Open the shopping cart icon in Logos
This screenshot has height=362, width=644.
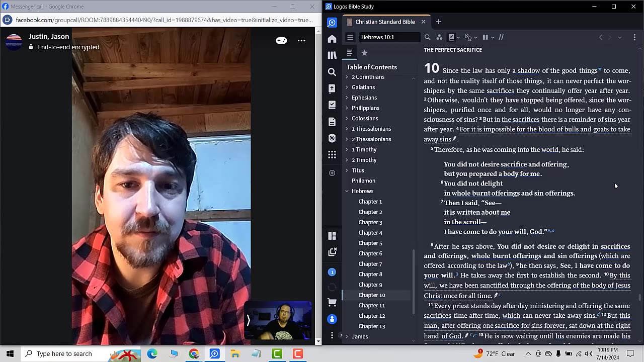coord(332,303)
